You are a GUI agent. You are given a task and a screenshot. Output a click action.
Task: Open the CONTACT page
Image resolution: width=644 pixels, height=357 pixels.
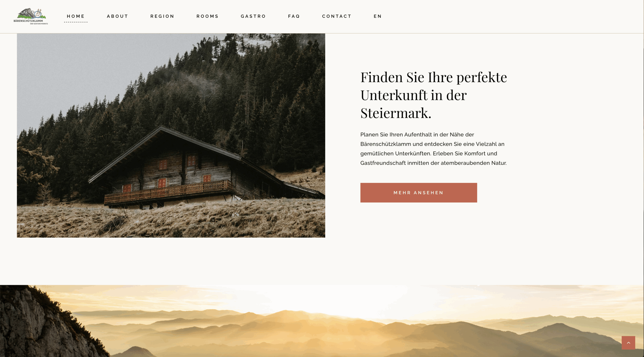pos(337,16)
